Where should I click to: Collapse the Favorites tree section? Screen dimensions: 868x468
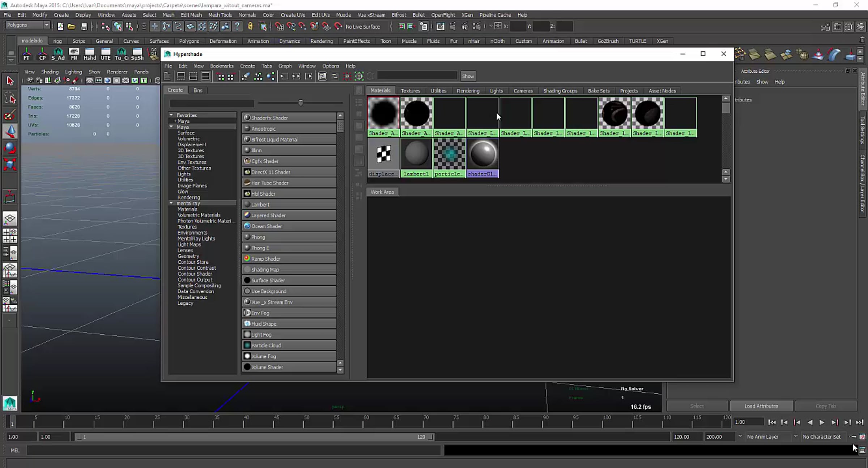point(171,115)
